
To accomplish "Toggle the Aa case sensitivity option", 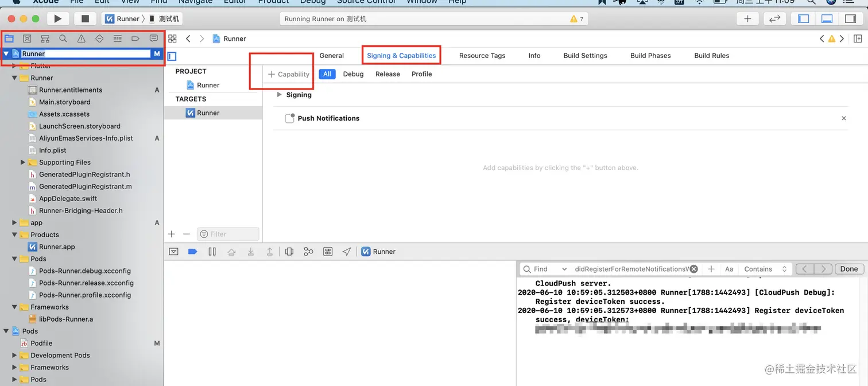I will pyautogui.click(x=729, y=269).
